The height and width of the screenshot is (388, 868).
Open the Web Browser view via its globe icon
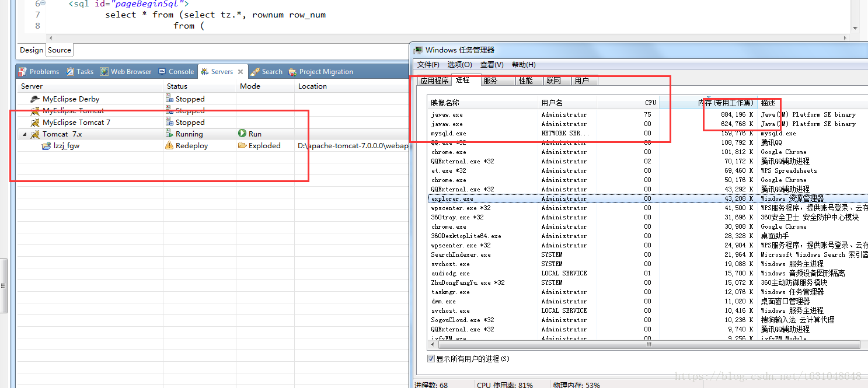pyautogui.click(x=104, y=72)
